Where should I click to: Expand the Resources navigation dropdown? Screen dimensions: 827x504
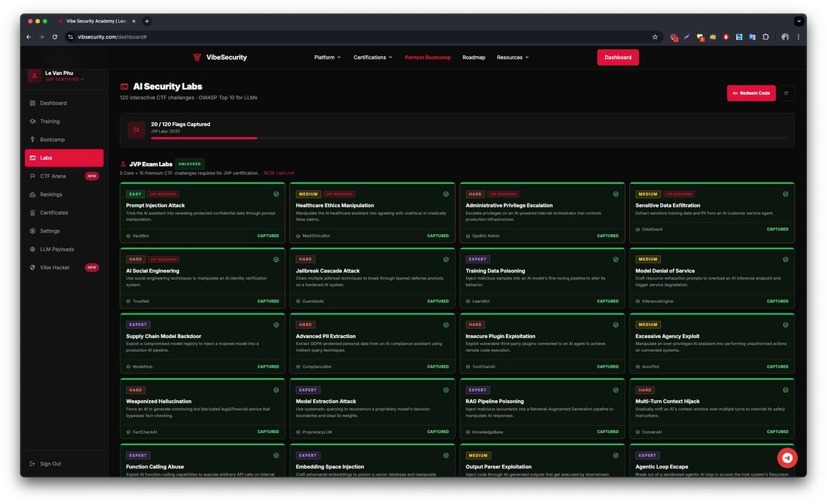pos(513,57)
